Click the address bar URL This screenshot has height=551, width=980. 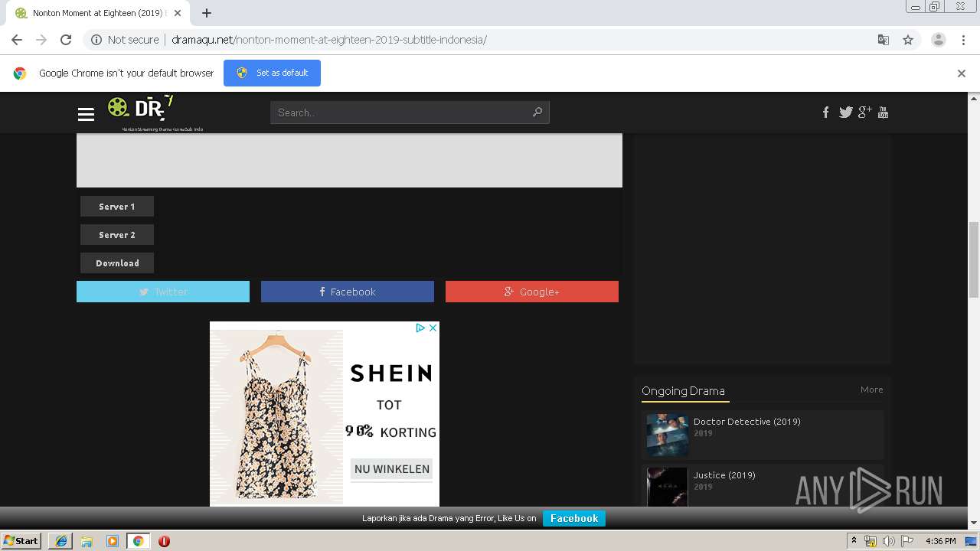pos(329,40)
